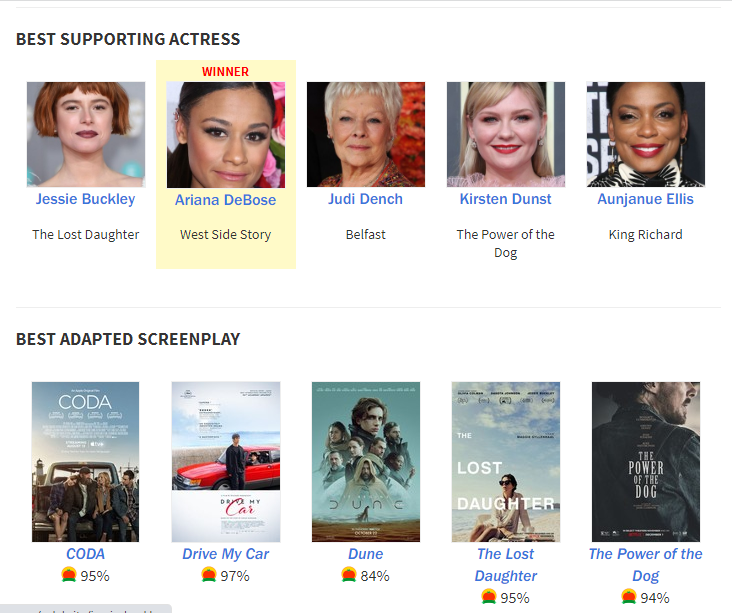
Task: Click the Dune movie poster
Action: pyautogui.click(x=366, y=462)
